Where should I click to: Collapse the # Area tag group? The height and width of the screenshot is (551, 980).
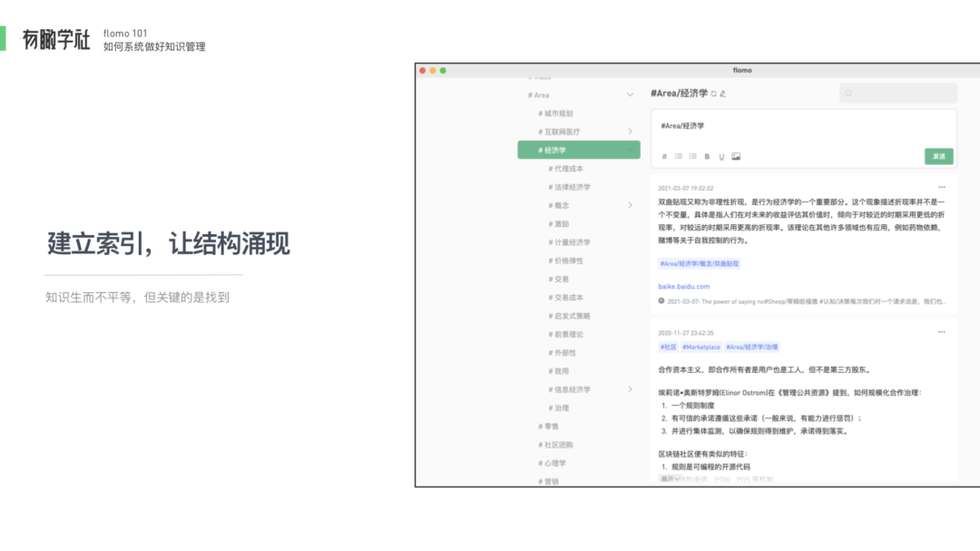tap(630, 95)
